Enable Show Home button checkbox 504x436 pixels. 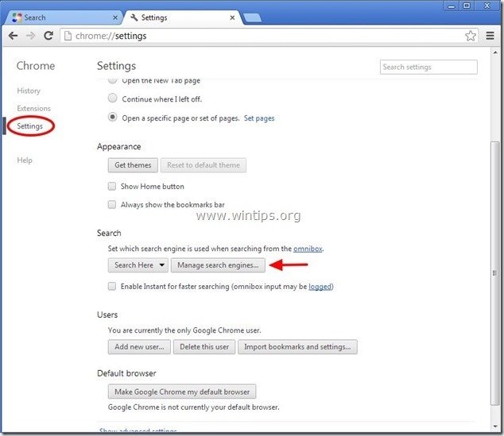[112, 187]
